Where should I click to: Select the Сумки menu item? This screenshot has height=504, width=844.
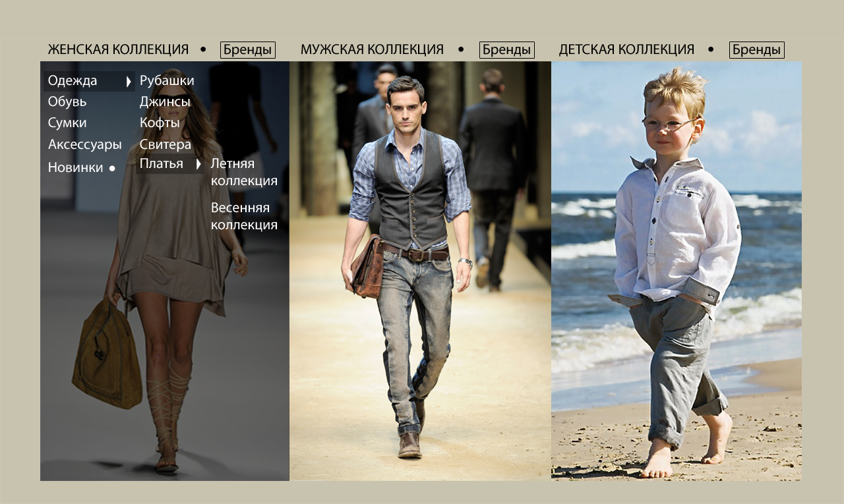coord(67,123)
